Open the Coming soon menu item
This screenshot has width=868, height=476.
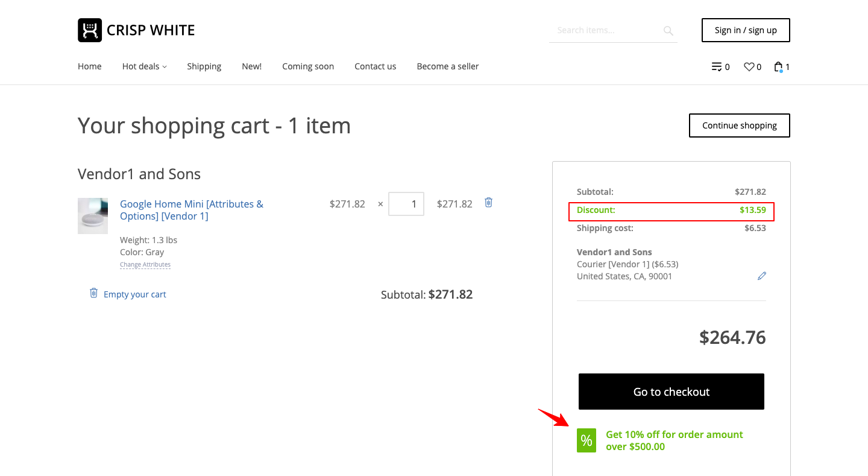(308, 66)
